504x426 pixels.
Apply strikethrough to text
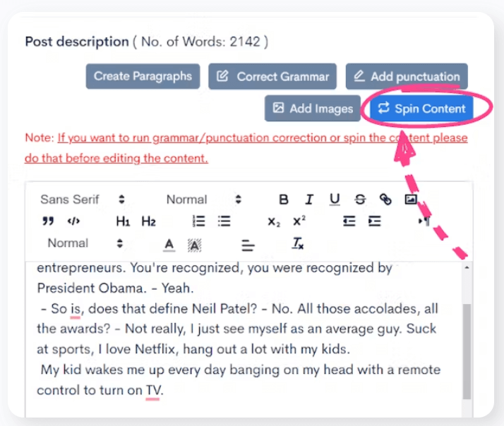(360, 200)
